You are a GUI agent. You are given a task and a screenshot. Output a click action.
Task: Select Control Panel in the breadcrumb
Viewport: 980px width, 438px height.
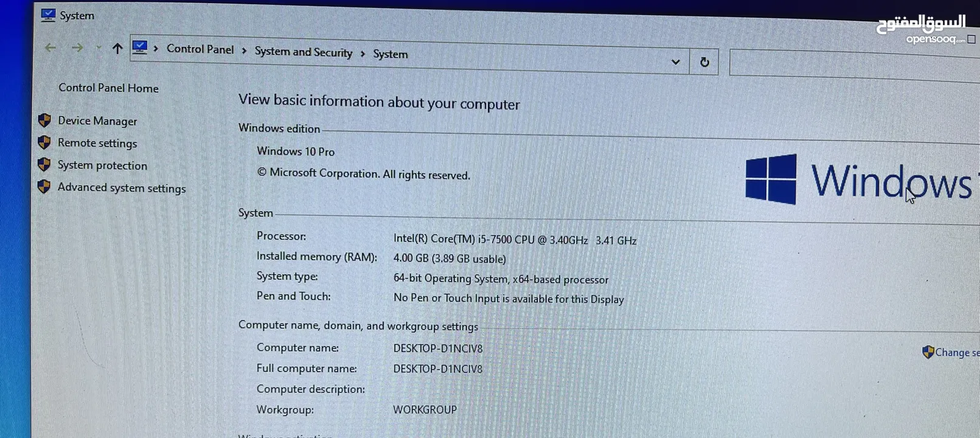click(200, 49)
